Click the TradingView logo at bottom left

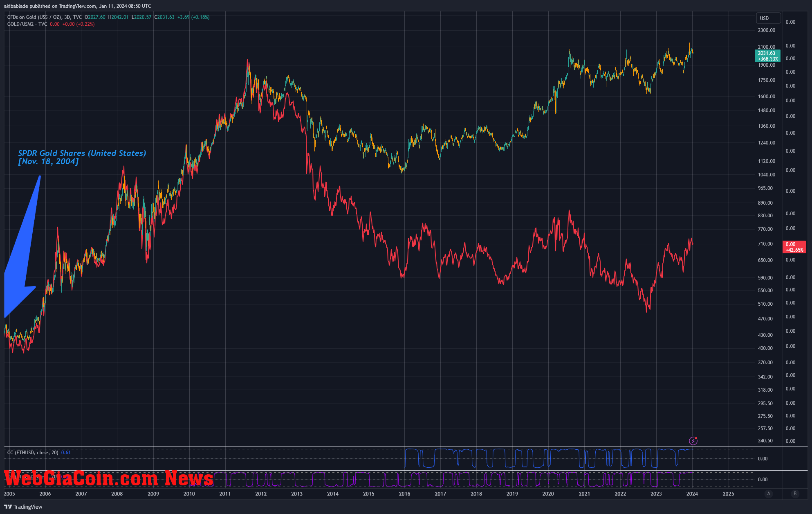point(23,507)
